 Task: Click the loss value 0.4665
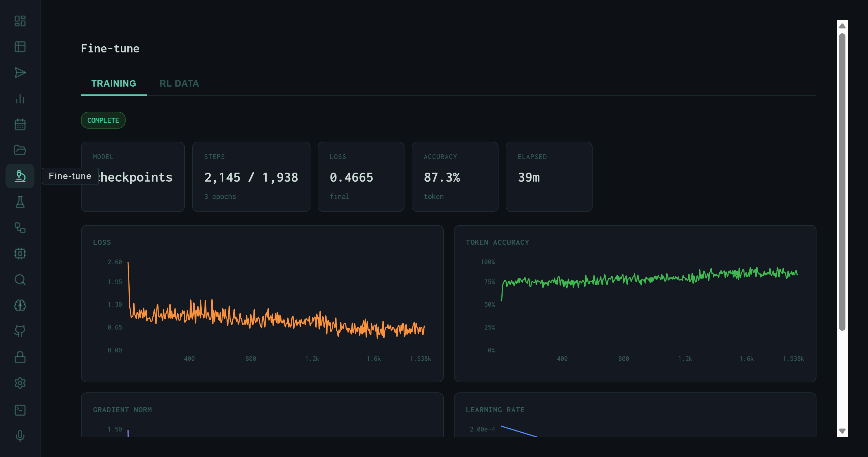click(352, 178)
